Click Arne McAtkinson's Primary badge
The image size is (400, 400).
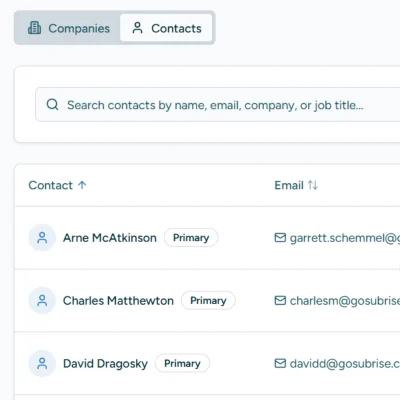click(191, 238)
